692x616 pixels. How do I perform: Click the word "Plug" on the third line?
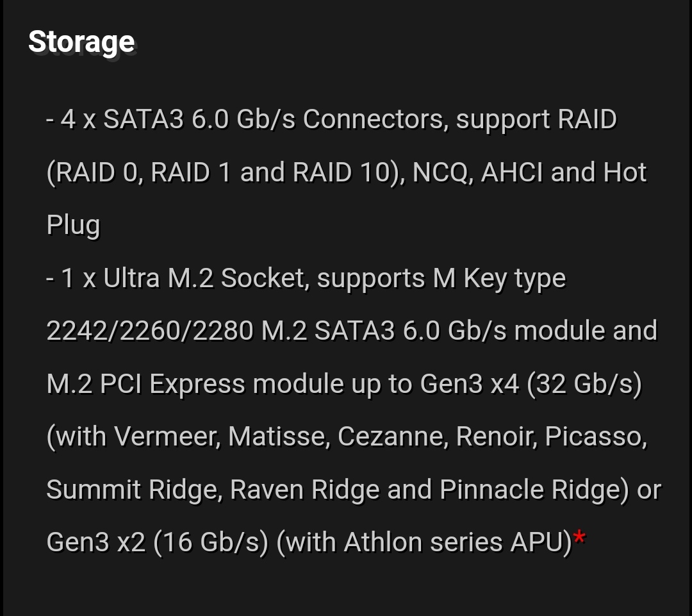[x=74, y=226]
